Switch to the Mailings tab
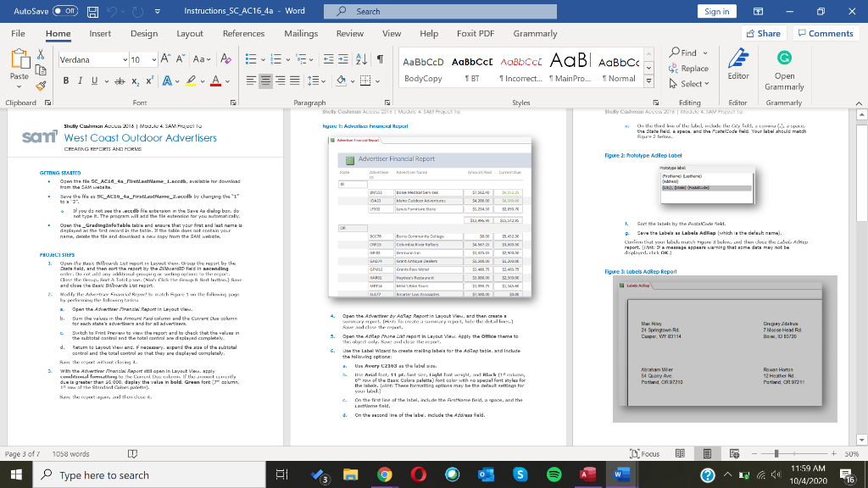The height and width of the screenshot is (488, 868). point(301,33)
